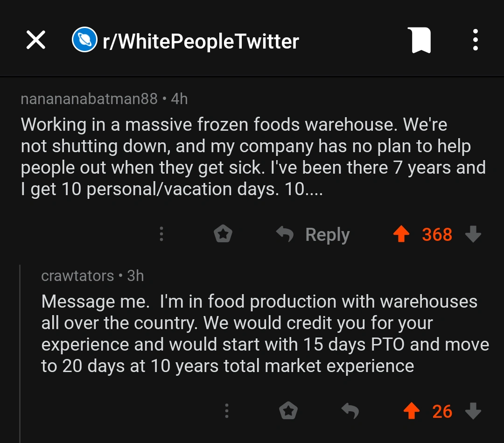Reply to nanananabatman88's comment
The height and width of the screenshot is (443, 504).
coord(313,234)
